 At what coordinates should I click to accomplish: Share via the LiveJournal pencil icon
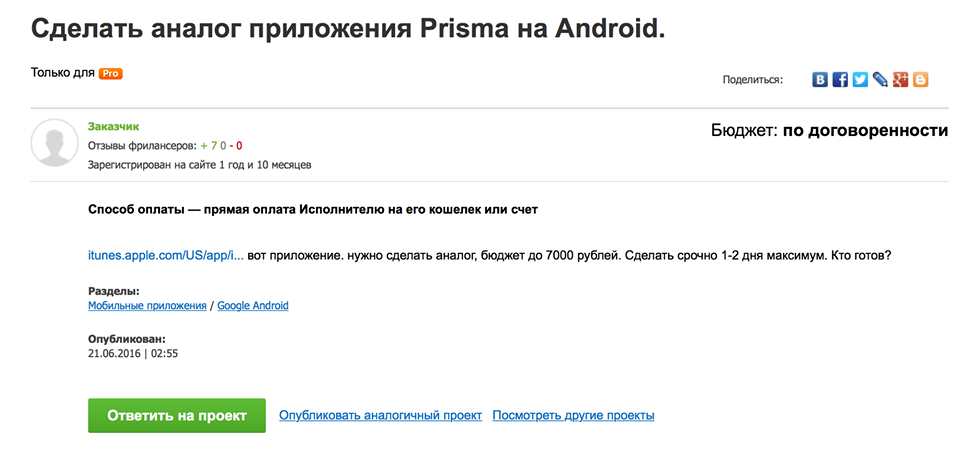pos(880,79)
